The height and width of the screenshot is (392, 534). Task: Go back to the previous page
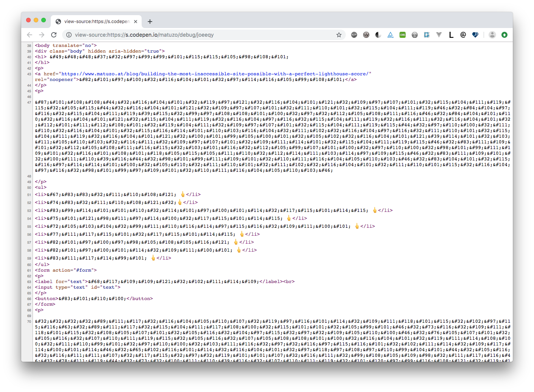30,35
